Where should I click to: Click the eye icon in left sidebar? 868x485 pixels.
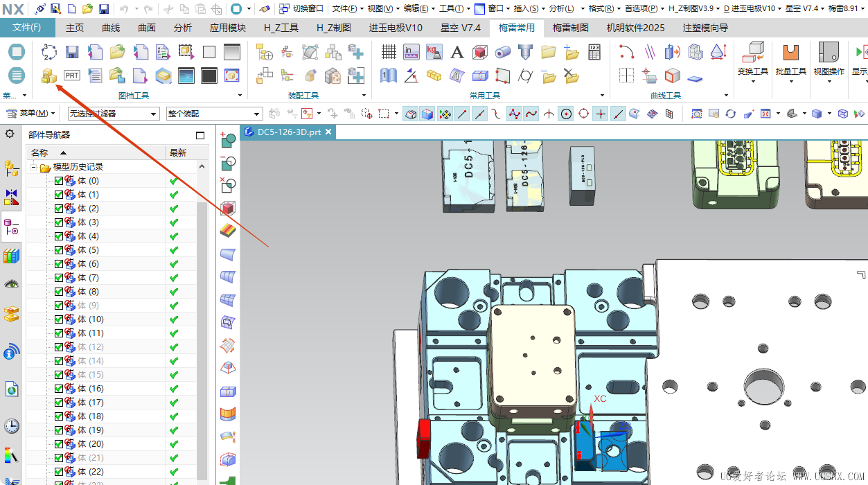pos(11,284)
